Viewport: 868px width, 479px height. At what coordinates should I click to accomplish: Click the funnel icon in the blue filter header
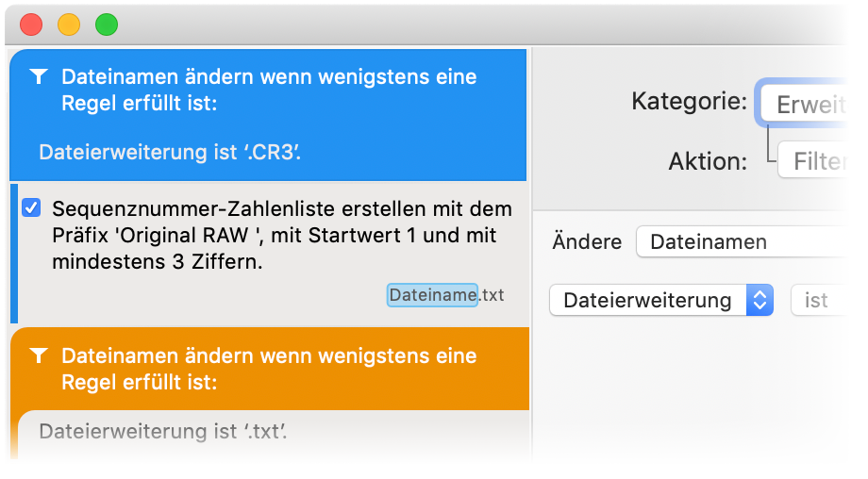(x=39, y=77)
